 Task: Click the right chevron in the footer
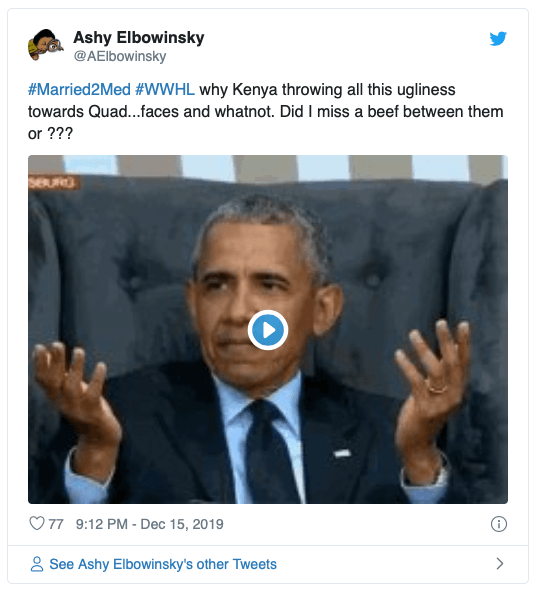pos(500,564)
